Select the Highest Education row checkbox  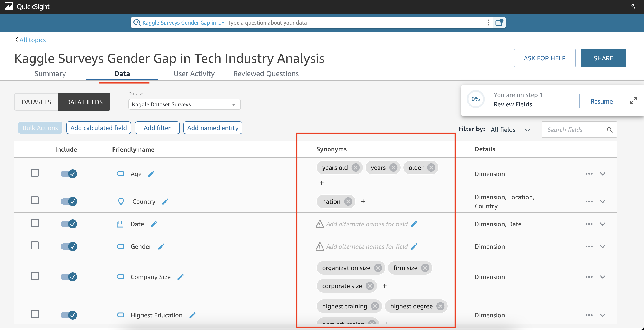[35, 314]
